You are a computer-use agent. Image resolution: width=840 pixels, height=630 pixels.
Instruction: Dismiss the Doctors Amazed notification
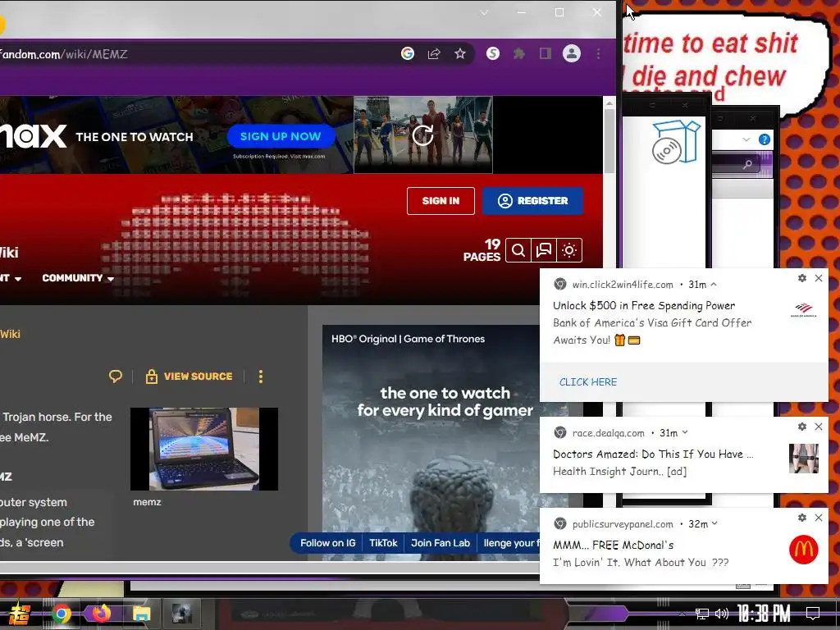pyautogui.click(x=819, y=427)
